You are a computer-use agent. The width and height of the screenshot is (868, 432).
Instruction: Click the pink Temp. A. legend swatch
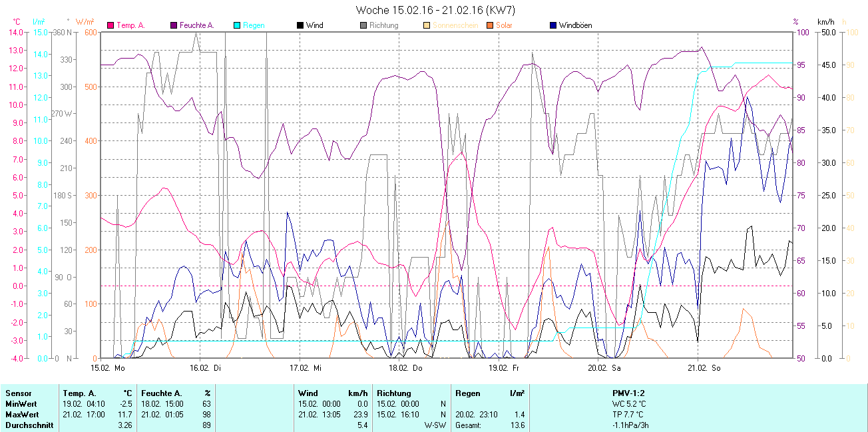111,25
